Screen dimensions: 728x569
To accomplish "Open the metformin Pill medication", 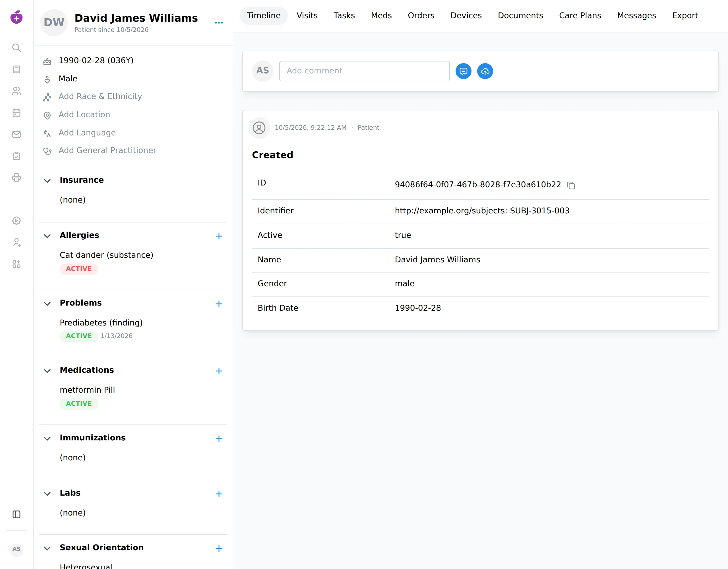I will point(87,390).
